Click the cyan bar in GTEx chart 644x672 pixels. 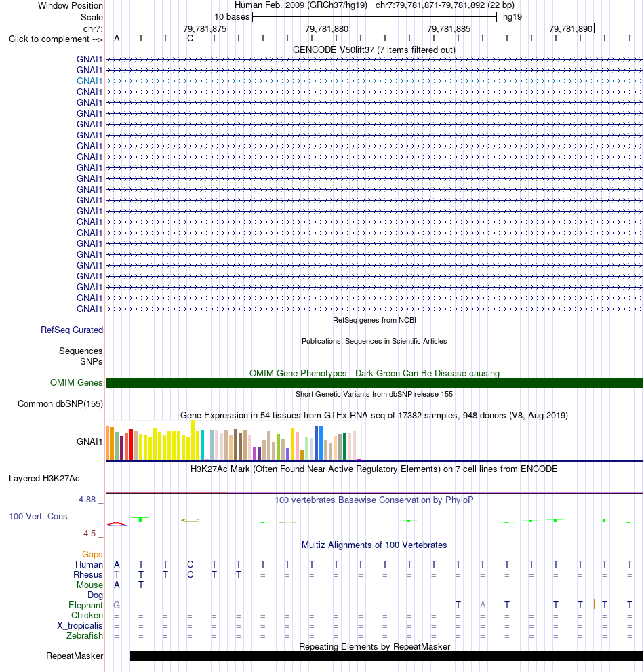pos(203,446)
